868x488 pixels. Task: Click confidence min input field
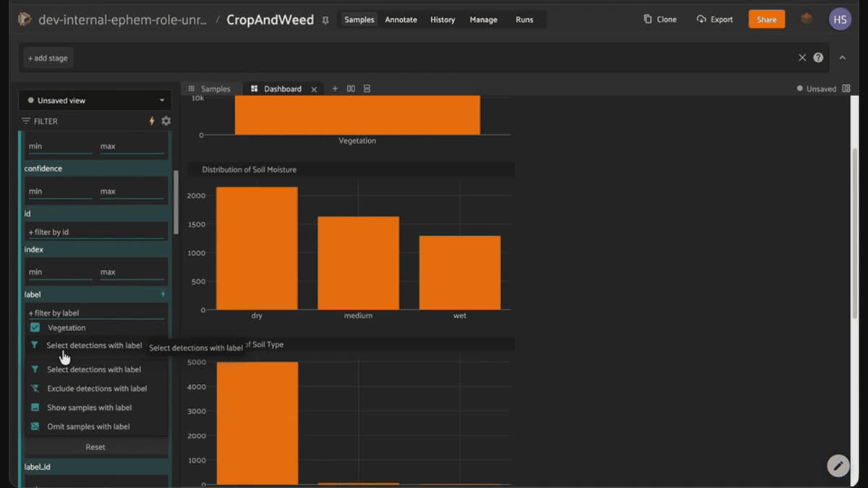[x=60, y=192]
